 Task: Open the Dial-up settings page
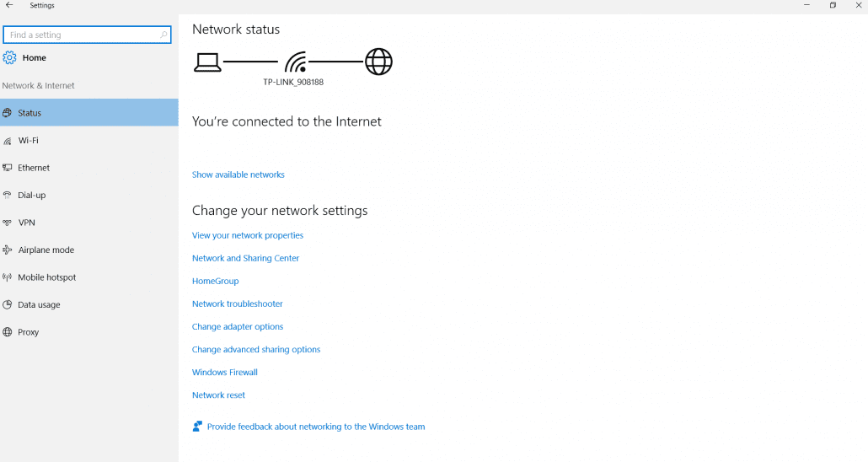tap(32, 196)
